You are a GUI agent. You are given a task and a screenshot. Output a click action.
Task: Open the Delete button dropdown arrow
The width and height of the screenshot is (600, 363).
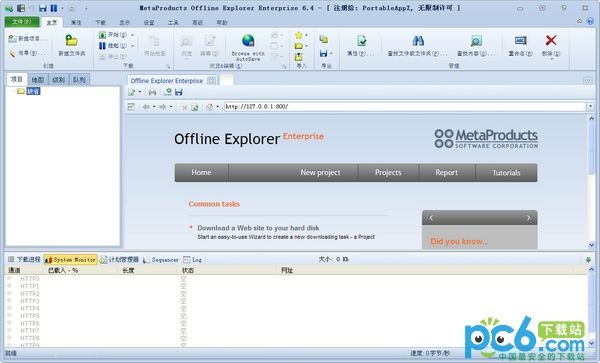[551, 59]
